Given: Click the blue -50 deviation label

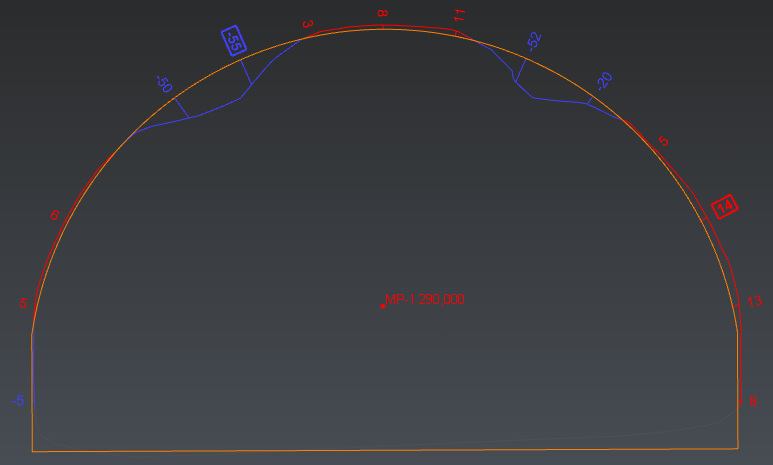Looking at the screenshot, I should pyautogui.click(x=164, y=84).
